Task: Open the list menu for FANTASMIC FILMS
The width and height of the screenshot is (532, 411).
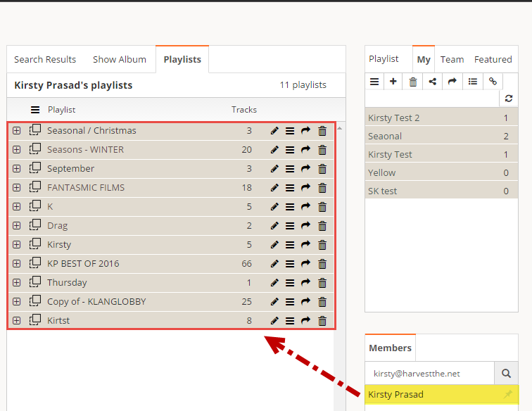Action: point(290,188)
